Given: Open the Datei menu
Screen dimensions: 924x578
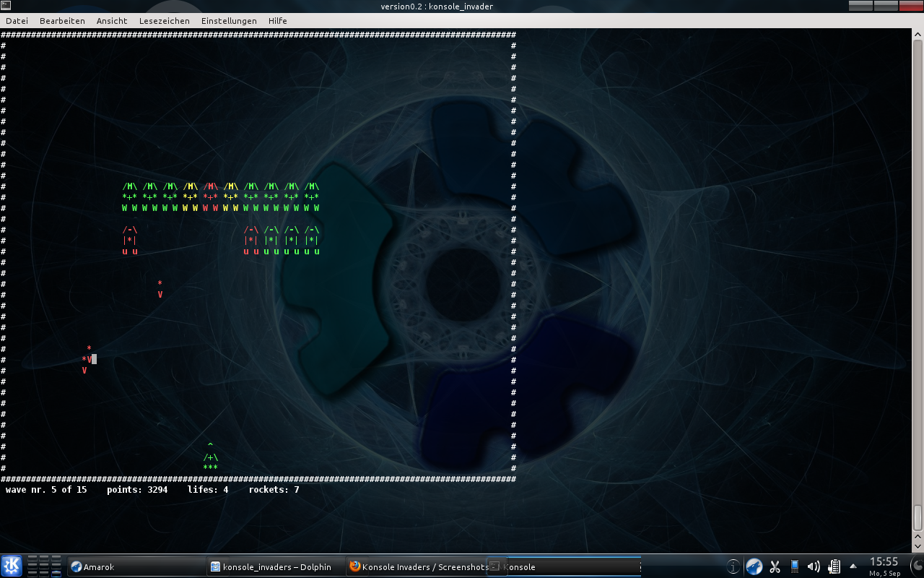Looking at the screenshot, I should (17, 21).
